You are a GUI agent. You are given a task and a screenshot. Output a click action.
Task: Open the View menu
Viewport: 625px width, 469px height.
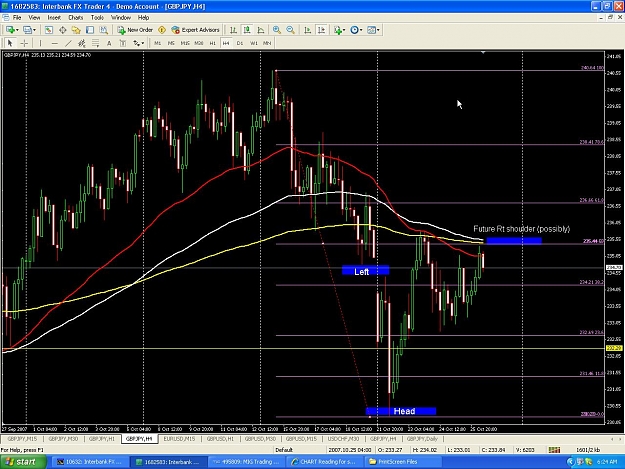[34, 18]
